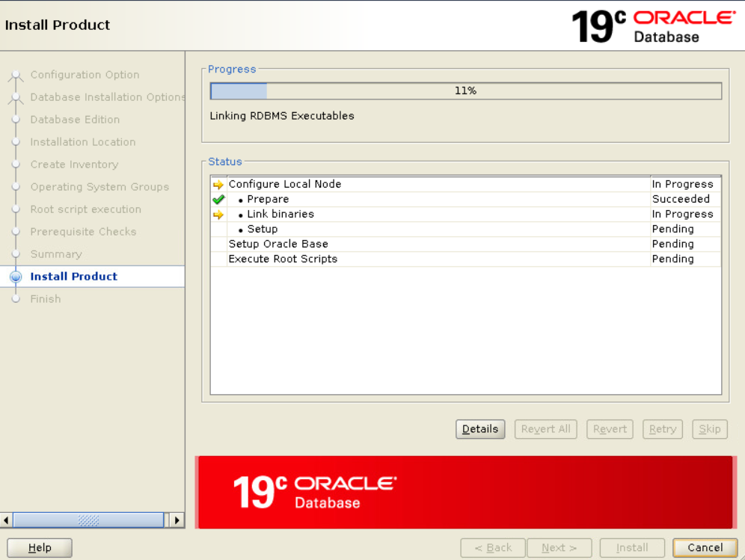Click the Revert All button
The height and width of the screenshot is (560, 745).
[545, 429]
